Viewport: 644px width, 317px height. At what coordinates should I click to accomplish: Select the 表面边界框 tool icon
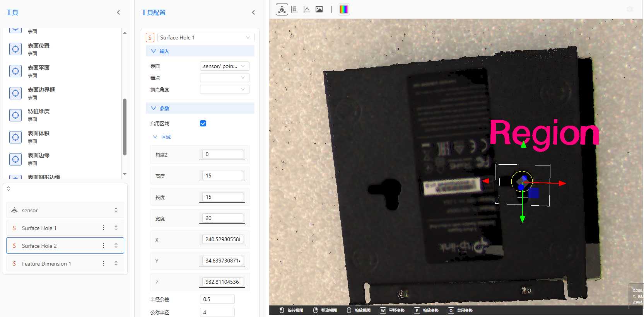point(15,93)
